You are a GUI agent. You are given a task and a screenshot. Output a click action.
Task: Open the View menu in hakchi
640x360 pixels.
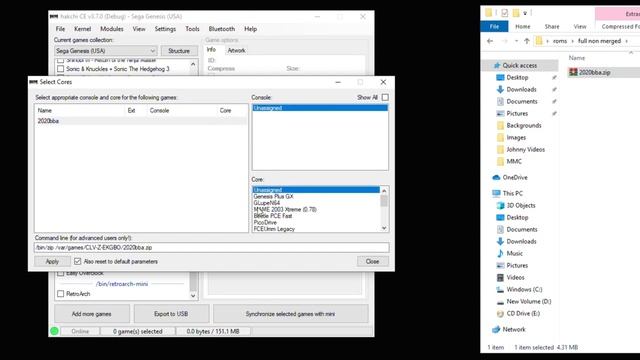click(139, 29)
